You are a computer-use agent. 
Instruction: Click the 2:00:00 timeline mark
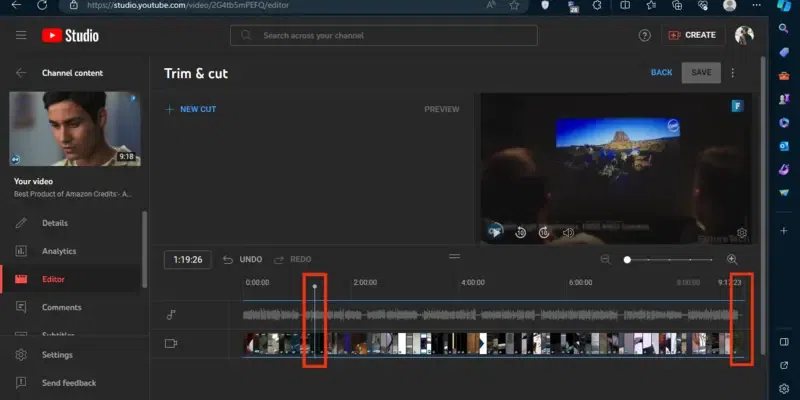(365, 282)
